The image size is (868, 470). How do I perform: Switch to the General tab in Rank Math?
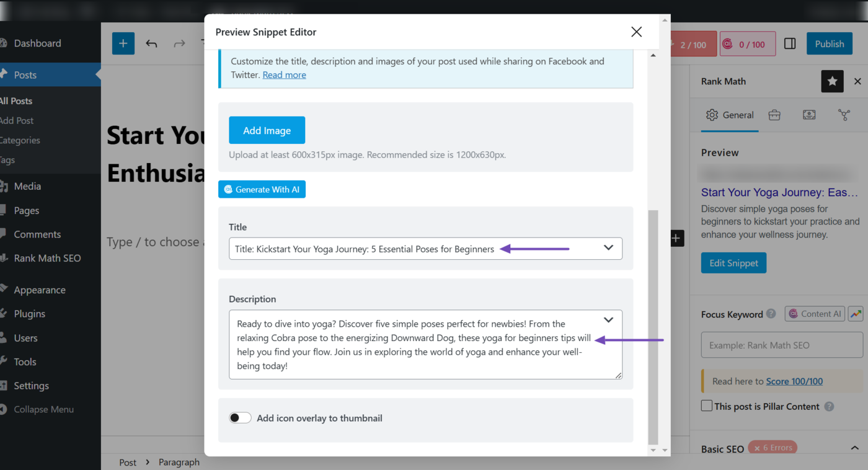tap(730, 115)
